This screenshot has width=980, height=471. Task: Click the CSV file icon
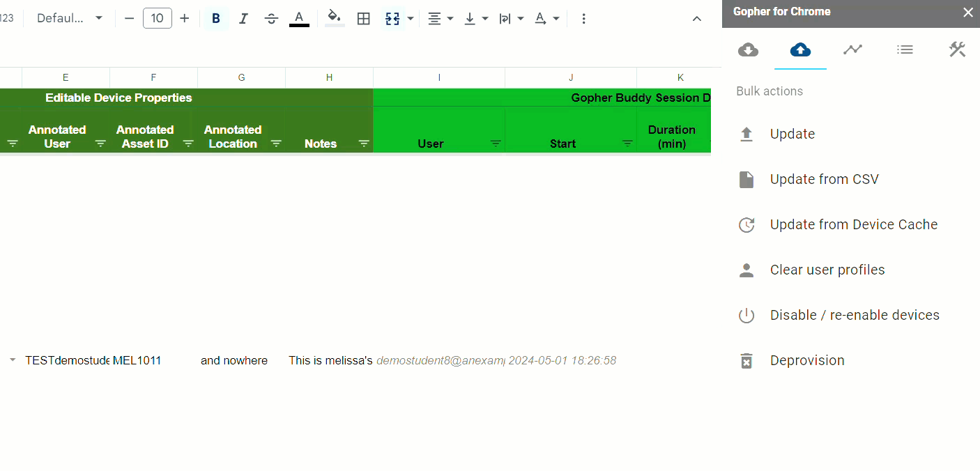747,180
